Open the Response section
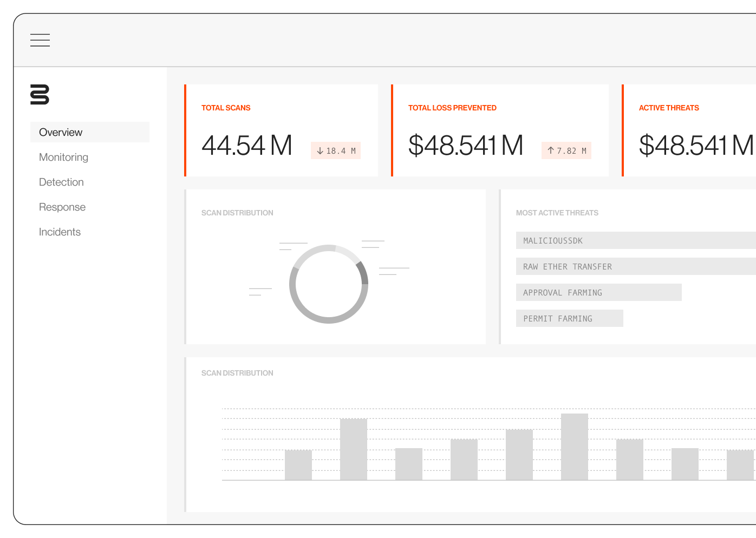Image resolution: width=756 pixels, height=538 pixels. tap(62, 207)
